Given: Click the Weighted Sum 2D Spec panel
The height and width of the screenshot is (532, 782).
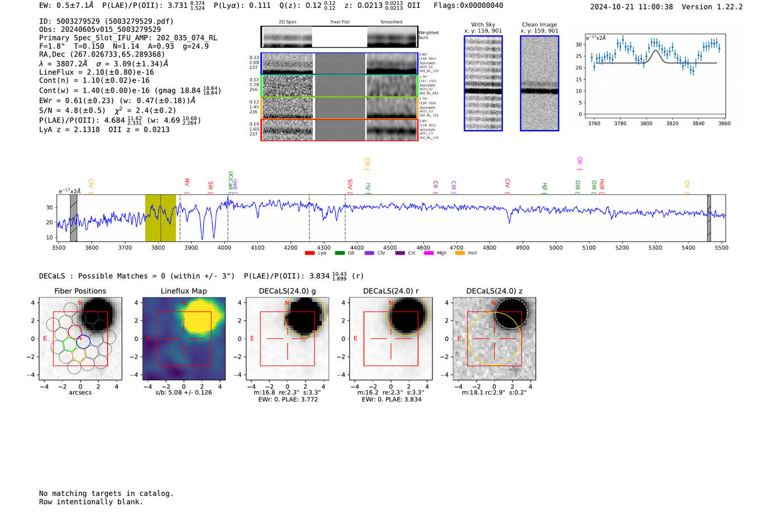Looking at the screenshot, I should coord(340,37).
